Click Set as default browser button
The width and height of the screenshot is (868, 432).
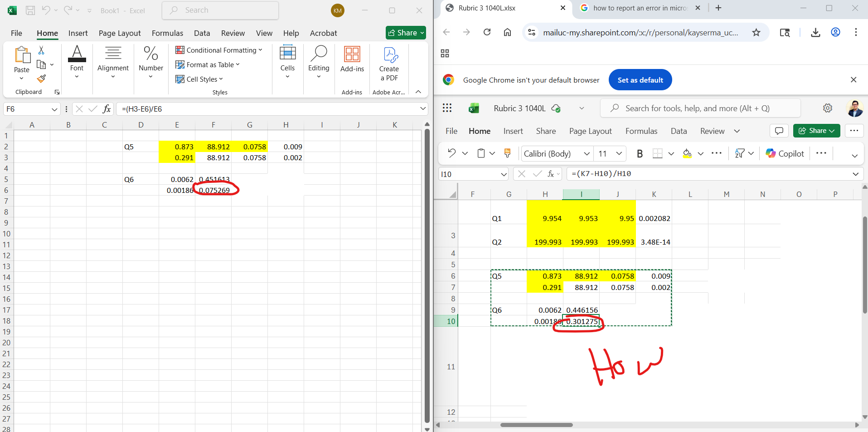click(640, 80)
